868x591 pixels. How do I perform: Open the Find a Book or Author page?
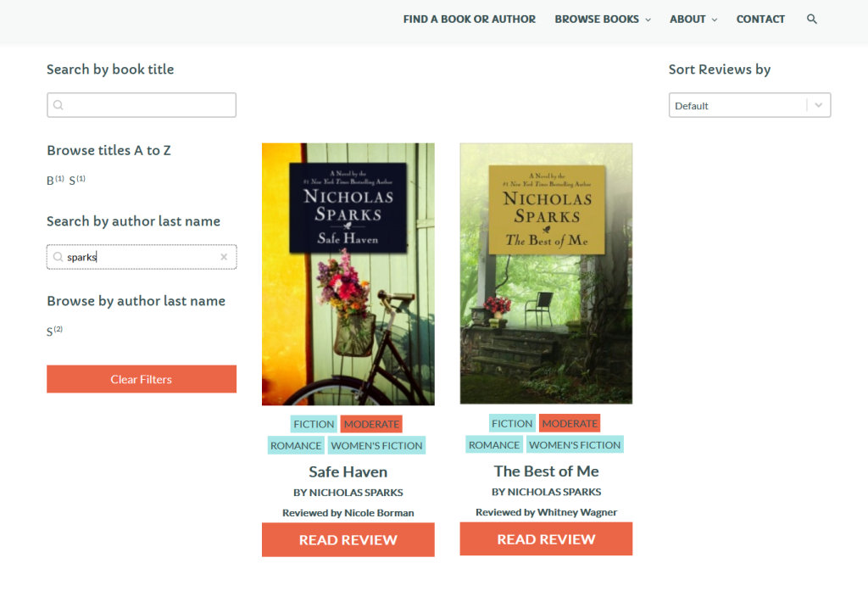[469, 20]
